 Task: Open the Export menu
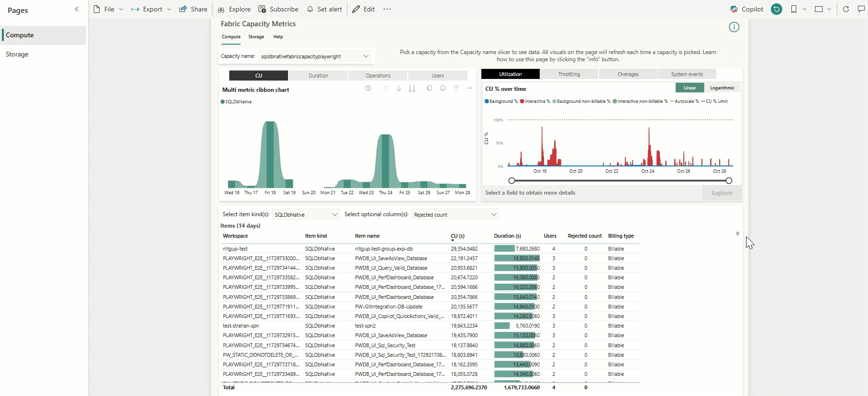[151, 9]
